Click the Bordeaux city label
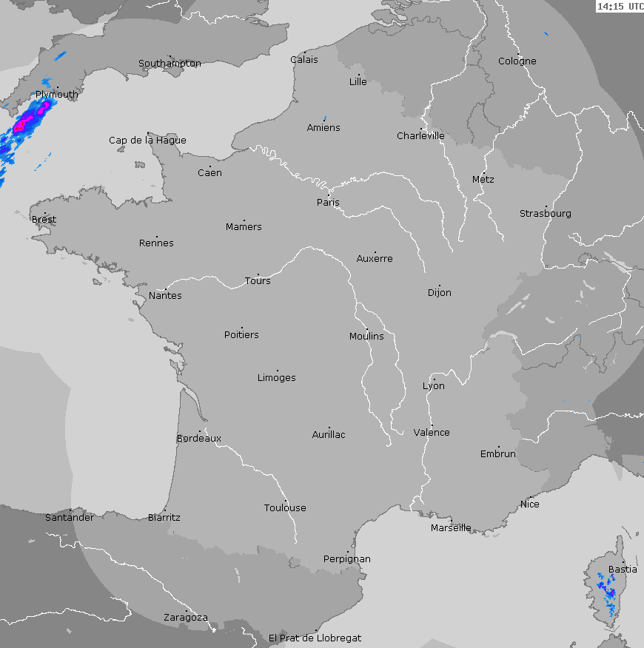 (198, 439)
